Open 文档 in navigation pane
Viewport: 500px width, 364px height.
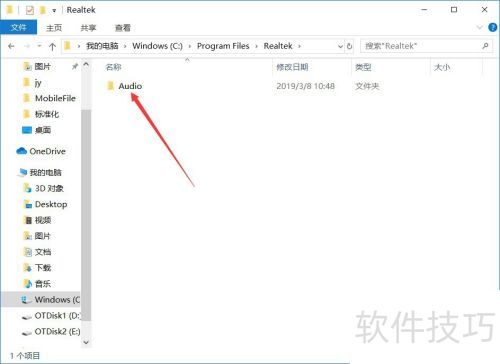(43, 252)
